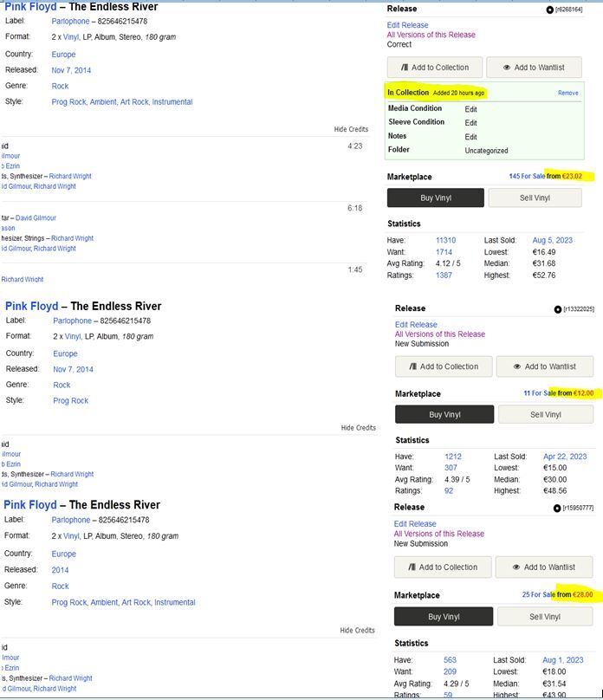603x700 pixels.
Task: Remove the release added 20 hours ago
Action: coord(567,93)
